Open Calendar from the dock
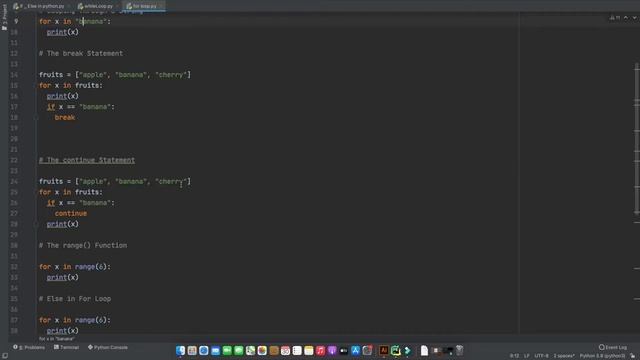 (x=285, y=350)
